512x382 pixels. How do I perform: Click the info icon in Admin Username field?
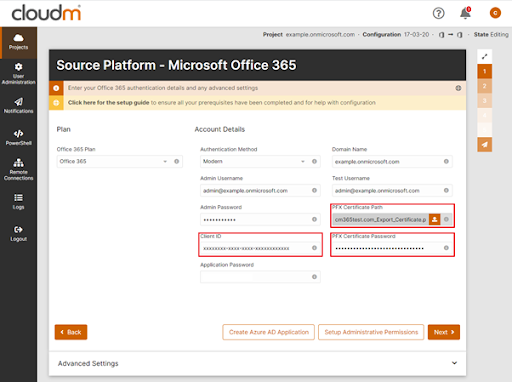click(x=314, y=190)
